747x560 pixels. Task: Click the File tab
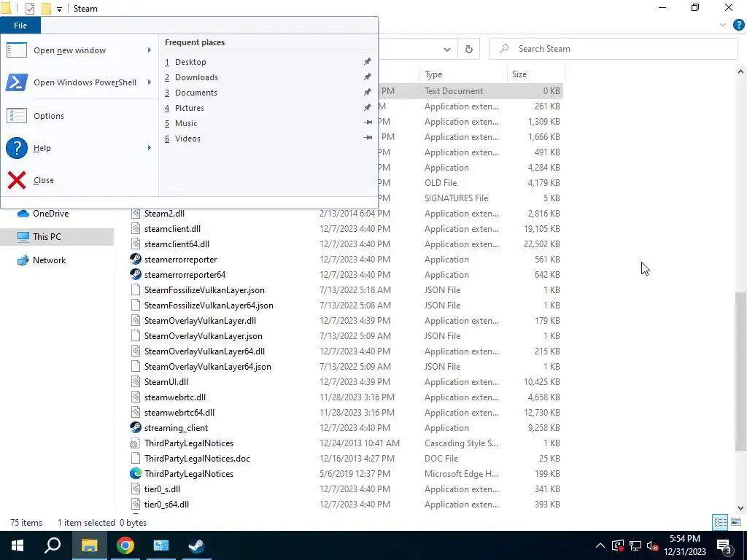click(x=20, y=26)
